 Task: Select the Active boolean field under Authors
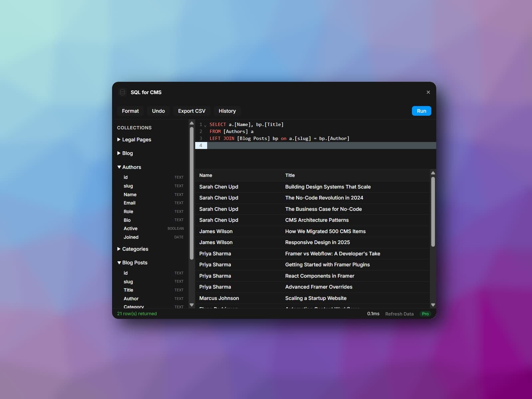(130, 228)
